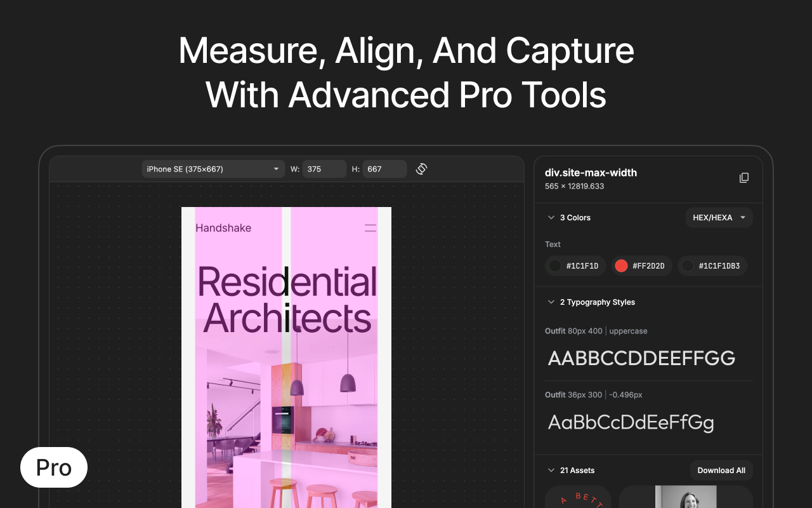Click the rotate device orientation icon
The image size is (812, 508).
(x=421, y=169)
